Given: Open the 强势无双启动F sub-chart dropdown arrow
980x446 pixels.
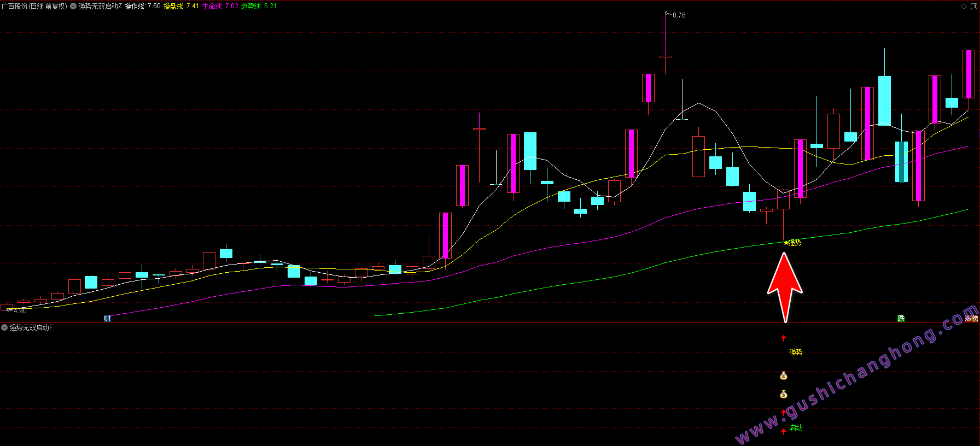Looking at the screenshot, I should 4,327.
